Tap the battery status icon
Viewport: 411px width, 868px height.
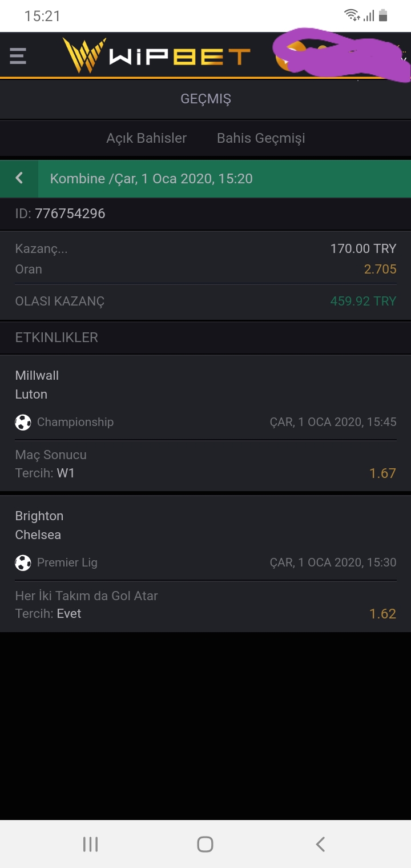pyautogui.click(x=383, y=15)
